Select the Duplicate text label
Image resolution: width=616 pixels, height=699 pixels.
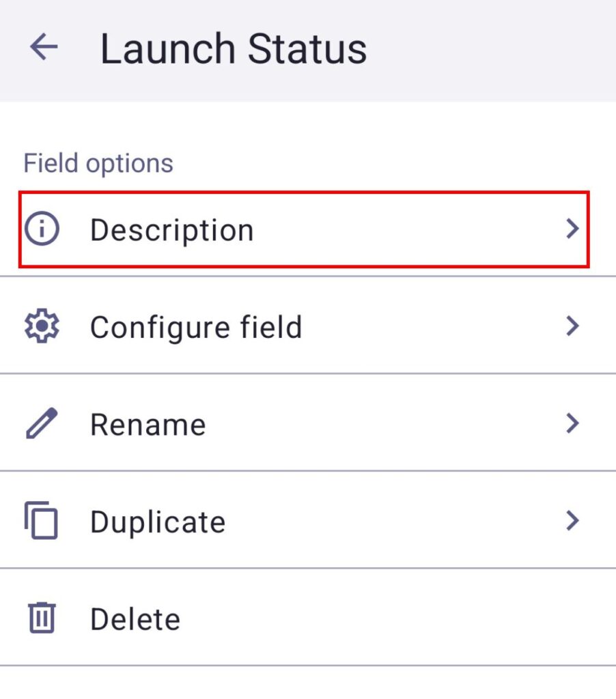158,522
